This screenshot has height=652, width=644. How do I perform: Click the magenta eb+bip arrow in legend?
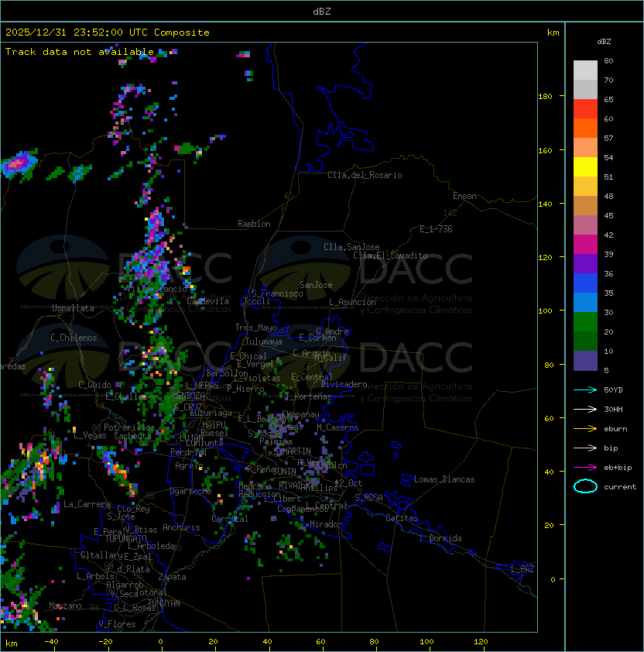(585, 468)
